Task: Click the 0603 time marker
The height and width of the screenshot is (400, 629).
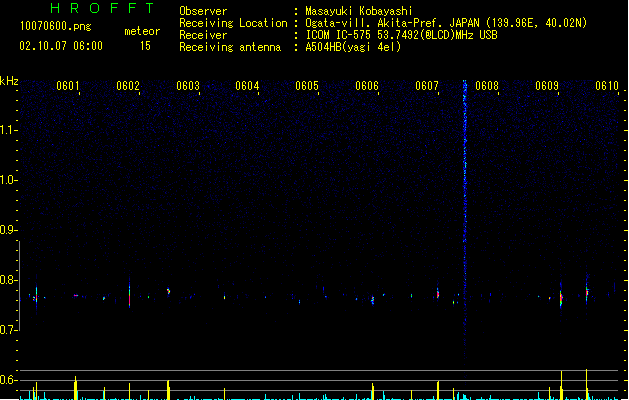Action: tap(188, 86)
